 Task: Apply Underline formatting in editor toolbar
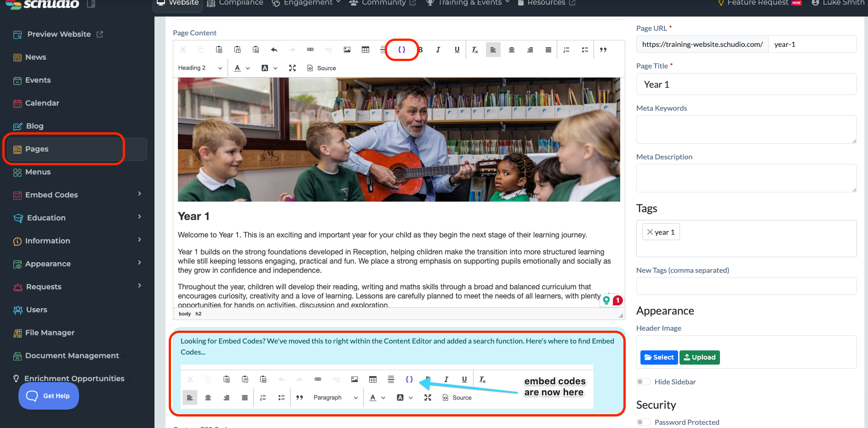point(457,50)
